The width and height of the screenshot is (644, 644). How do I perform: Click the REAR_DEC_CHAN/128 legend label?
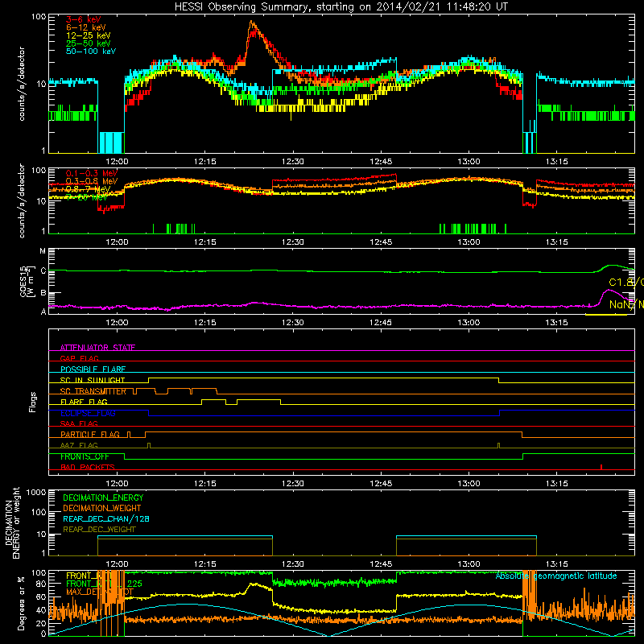(x=106, y=518)
